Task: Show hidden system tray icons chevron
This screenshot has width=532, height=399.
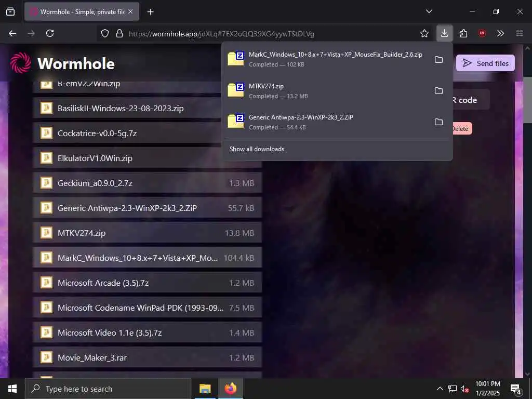Action: click(x=440, y=389)
